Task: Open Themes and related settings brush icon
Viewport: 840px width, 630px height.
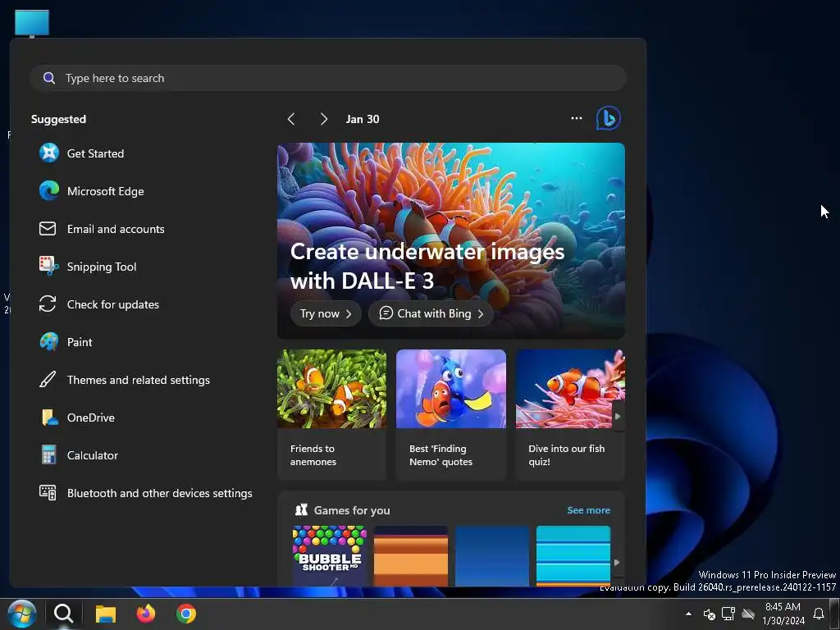Action: (x=48, y=379)
